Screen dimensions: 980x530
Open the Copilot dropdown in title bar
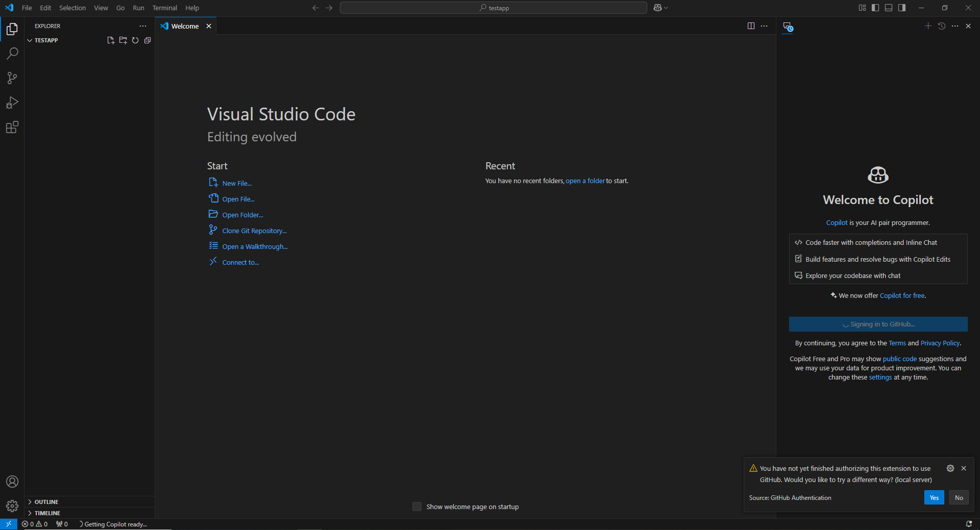pos(660,8)
